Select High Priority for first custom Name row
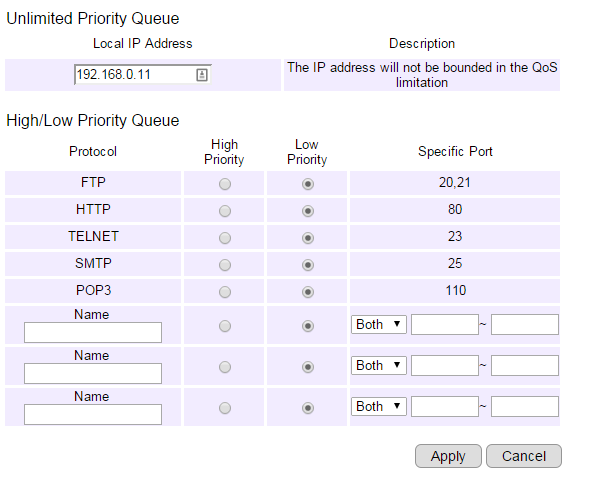Image resolution: width=593 pixels, height=478 pixels. click(x=225, y=326)
